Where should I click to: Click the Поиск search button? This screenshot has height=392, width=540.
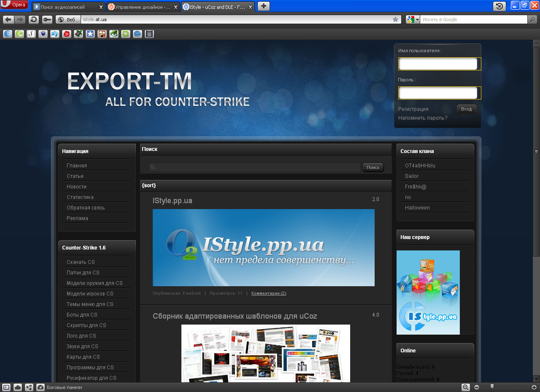tap(373, 167)
